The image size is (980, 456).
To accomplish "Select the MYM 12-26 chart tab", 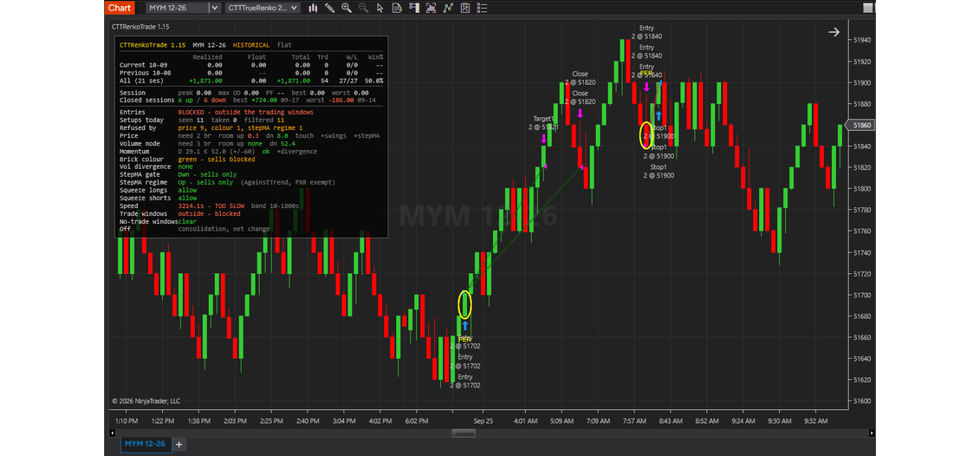I will click(x=146, y=444).
